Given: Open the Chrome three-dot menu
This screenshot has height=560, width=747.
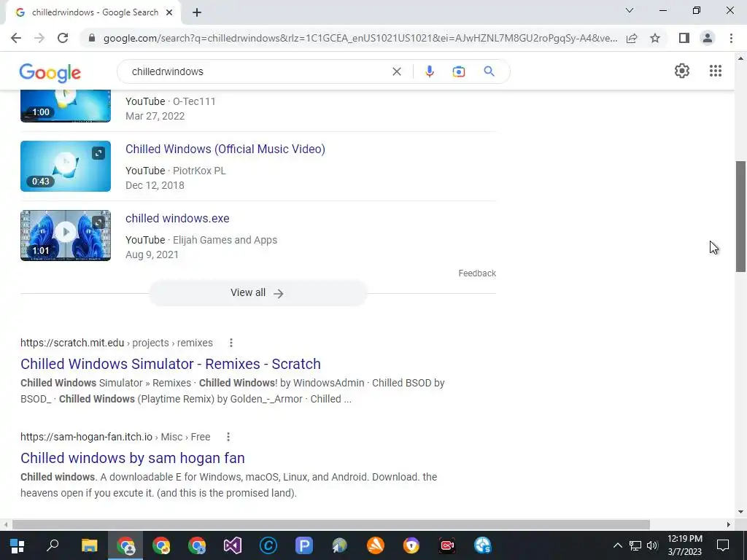Looking at the screenshot, I should 731,38.
